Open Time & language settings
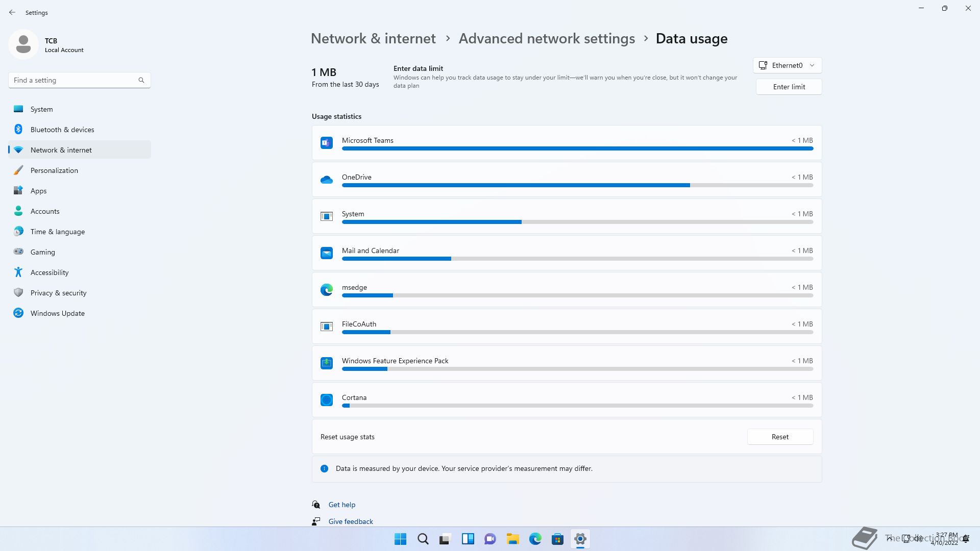 point(80,232)
